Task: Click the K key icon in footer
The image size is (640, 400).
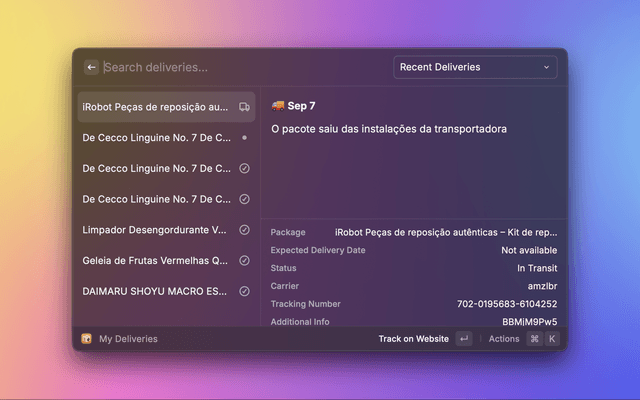Action: [x=551, y=339]
